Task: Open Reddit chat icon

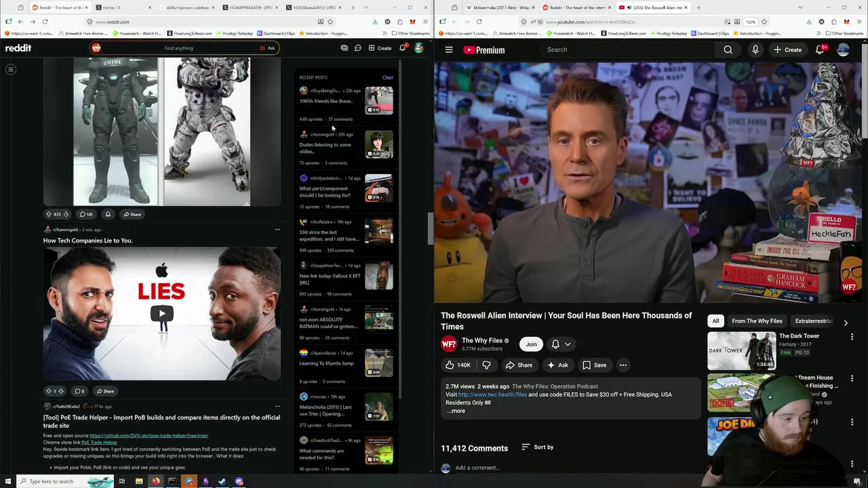Action: 358,48
